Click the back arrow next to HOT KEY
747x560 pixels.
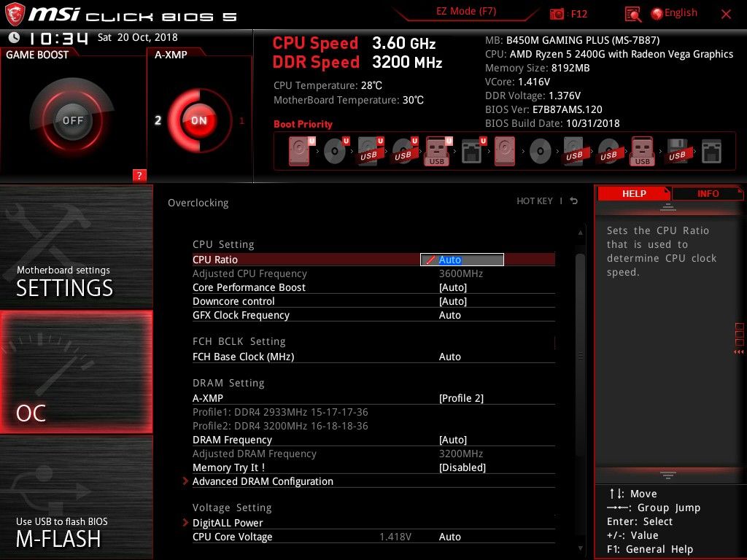click(574, 201)
